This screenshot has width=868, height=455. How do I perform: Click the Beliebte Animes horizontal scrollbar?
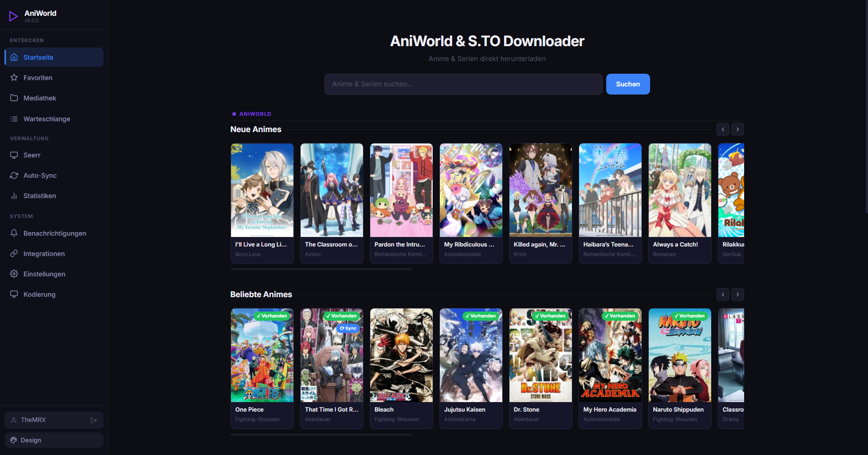[321, 435]
